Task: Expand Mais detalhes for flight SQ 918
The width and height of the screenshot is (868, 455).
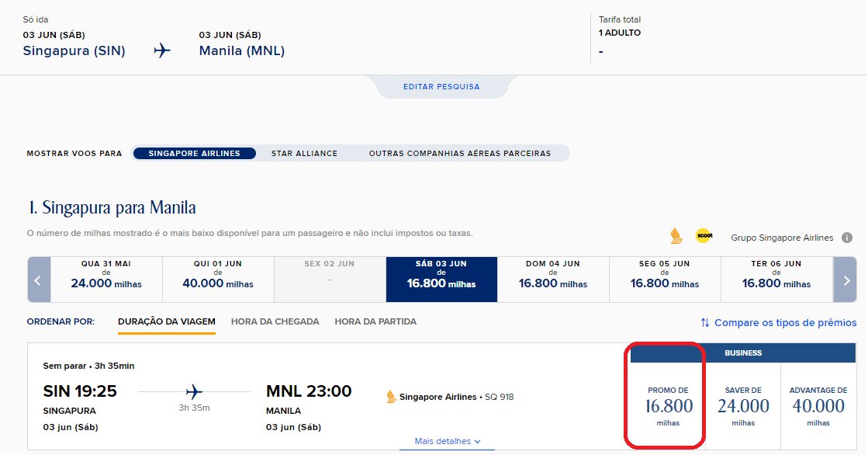Action: 448,441
